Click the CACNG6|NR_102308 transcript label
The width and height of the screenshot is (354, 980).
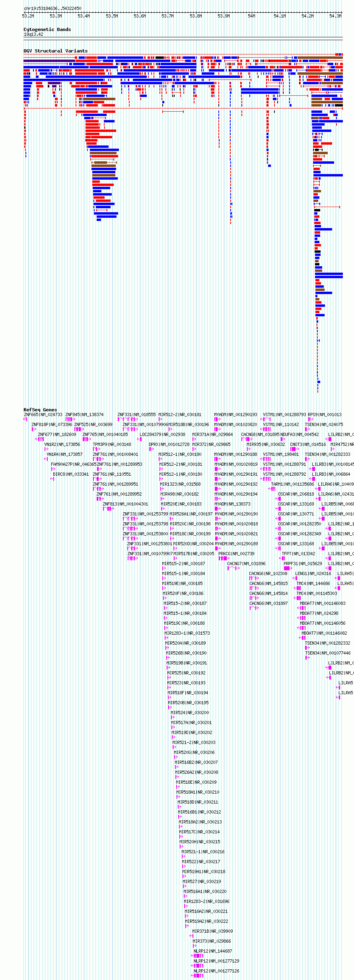click(x=268, y=573)
